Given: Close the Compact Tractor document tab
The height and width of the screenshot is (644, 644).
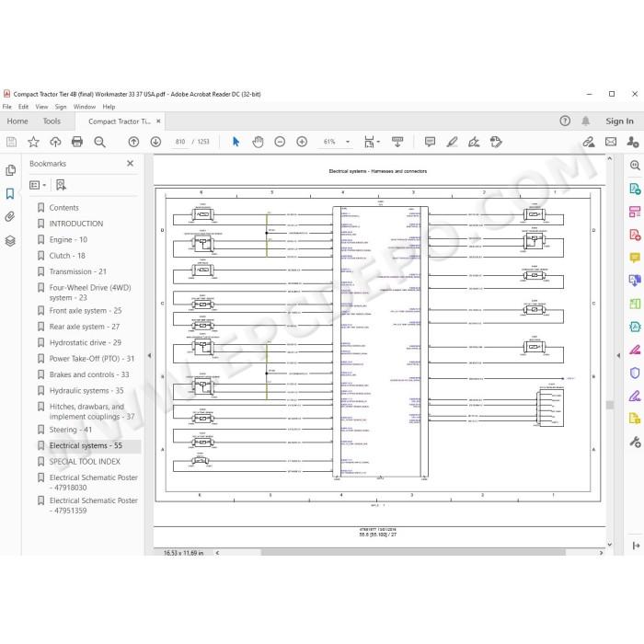Looking at the screenshot, I should (158, 121).
